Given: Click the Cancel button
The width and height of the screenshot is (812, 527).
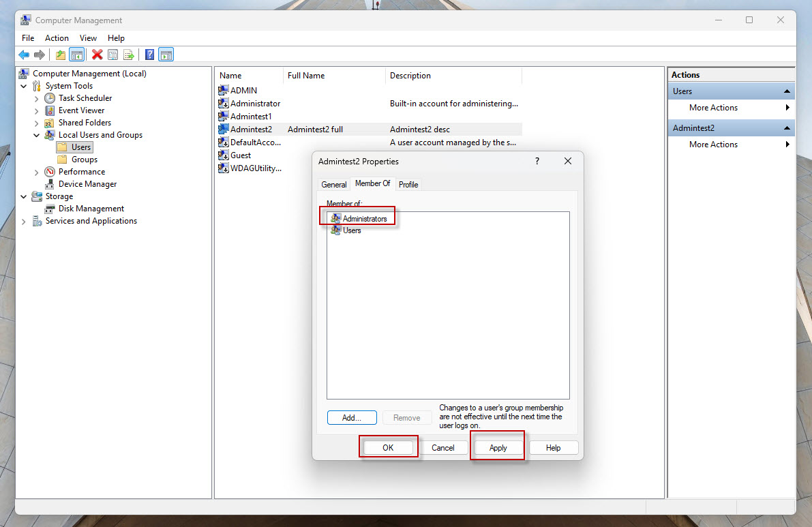Looking at the screenshot, I should pyautogui.click(x=442, y=448).
